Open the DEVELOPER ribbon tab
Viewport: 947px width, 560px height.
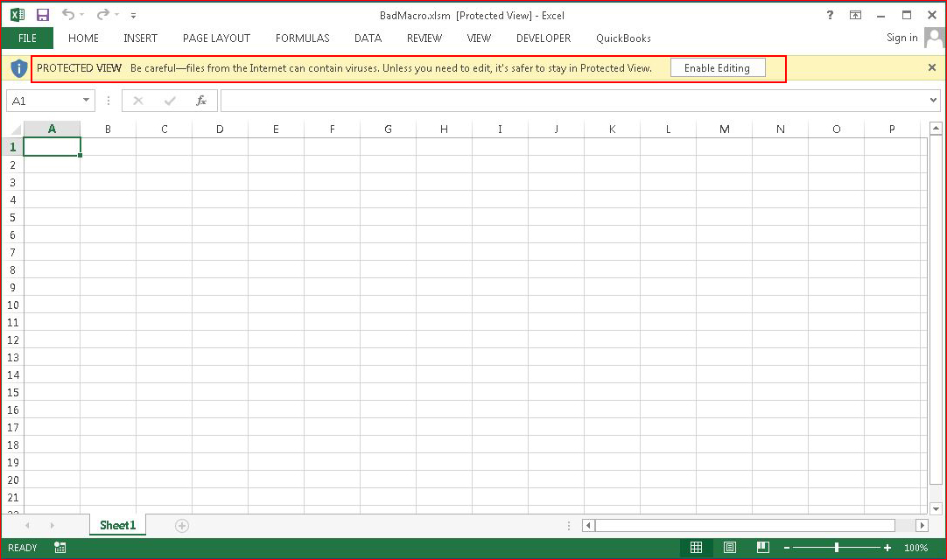(x=543, y=38)
